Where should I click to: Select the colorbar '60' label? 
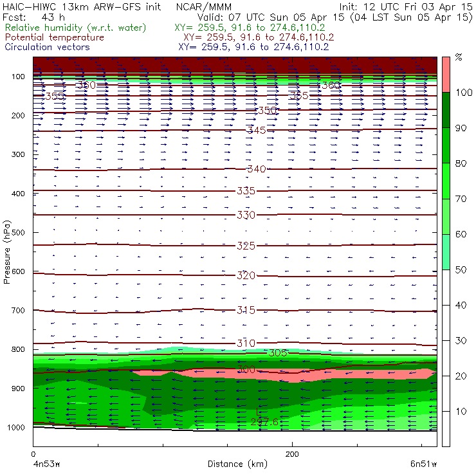click(461, 234)
